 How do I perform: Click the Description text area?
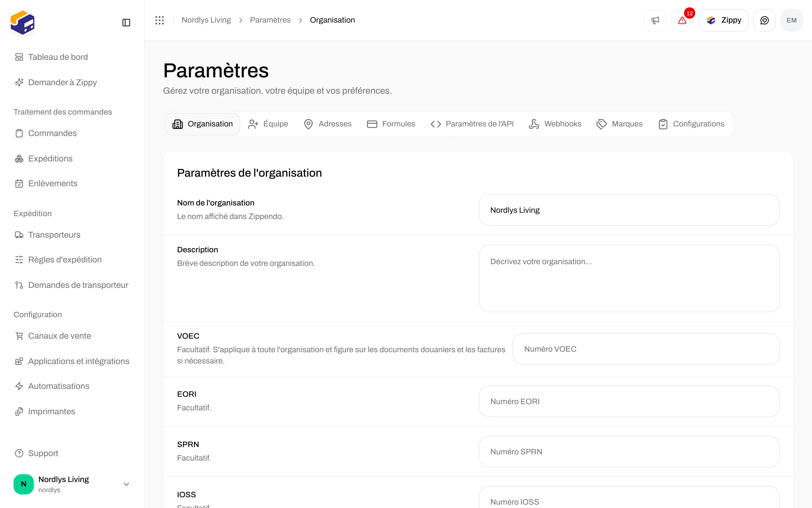tap(629, 278)
